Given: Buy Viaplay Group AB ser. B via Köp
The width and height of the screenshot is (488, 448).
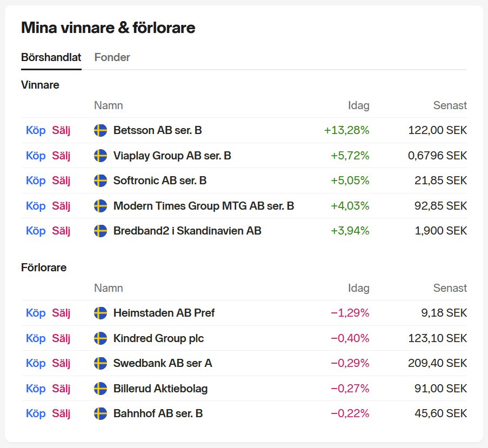Looking at the screenshot, I should tap(36, 156).
